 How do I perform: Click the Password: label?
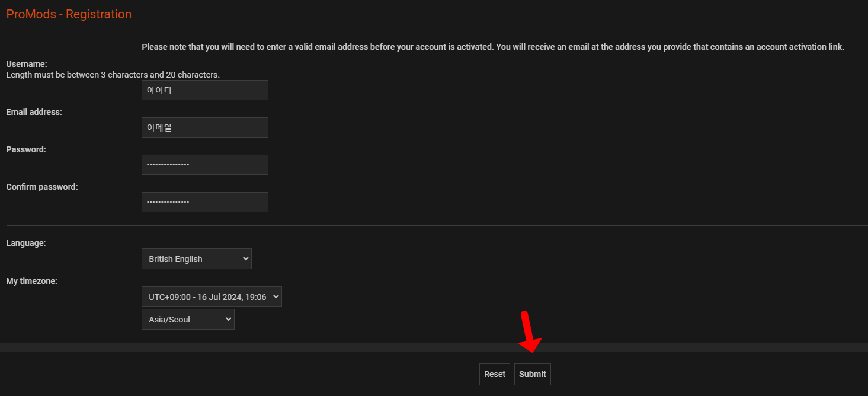click(x=26, y=149)
